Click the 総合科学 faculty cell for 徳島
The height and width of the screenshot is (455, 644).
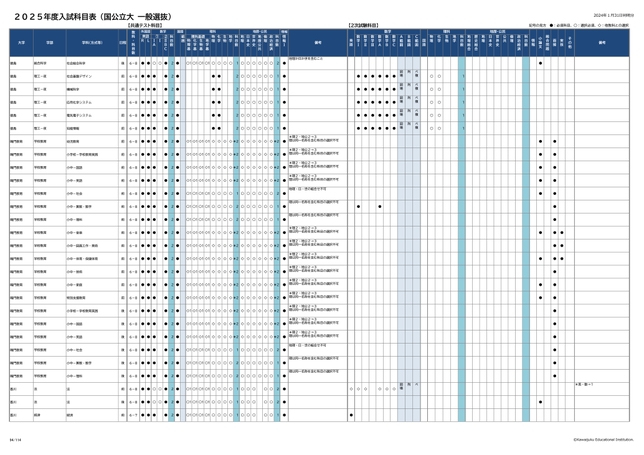pyautogui.click(x=47, y=62)
